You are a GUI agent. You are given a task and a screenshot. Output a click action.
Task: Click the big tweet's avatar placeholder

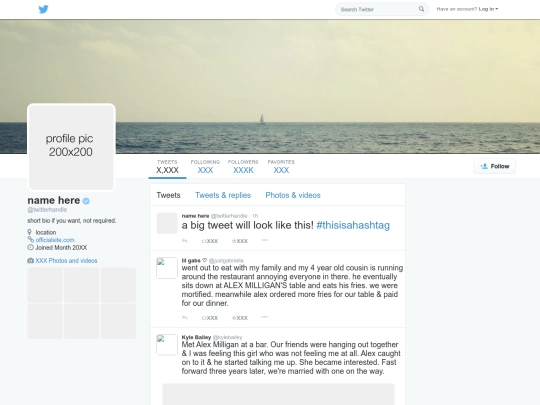point(167,223)
